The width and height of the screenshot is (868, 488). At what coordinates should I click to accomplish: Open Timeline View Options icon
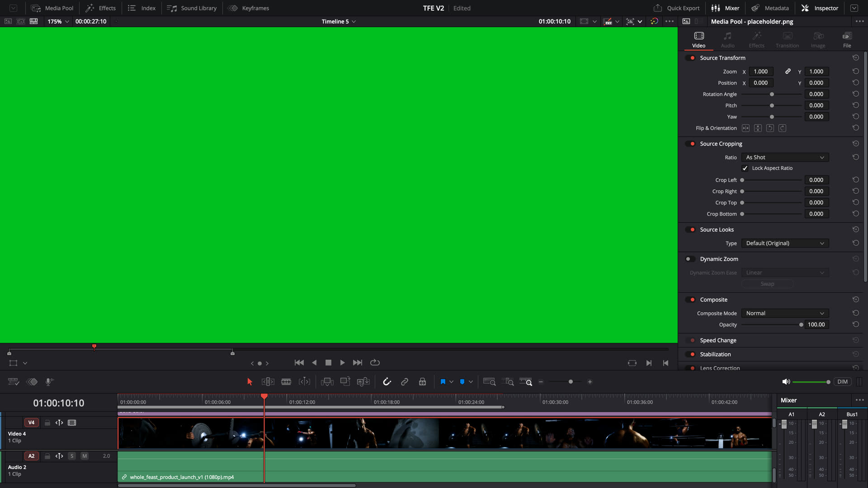pyautogui.click(x=14, y=382)
